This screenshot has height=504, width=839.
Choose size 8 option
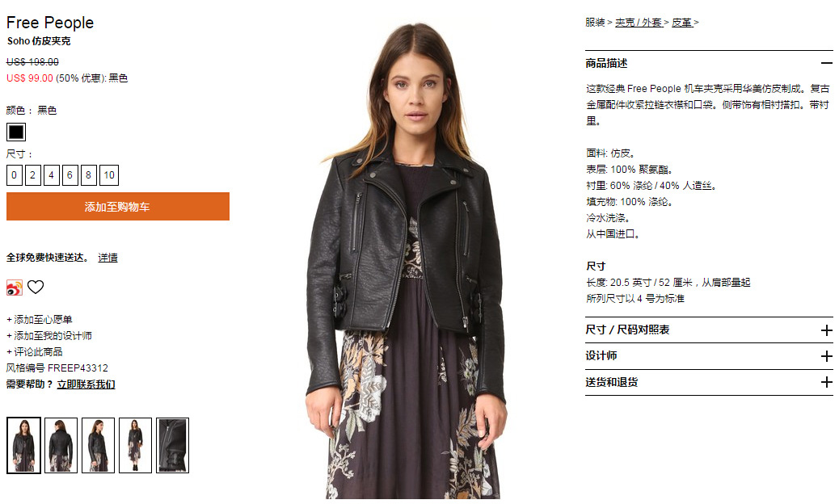point(88,175)
